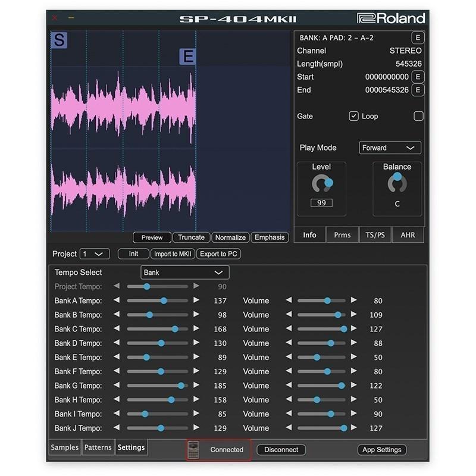The width and height of the screenshot is (476, 476).
Task: Open the Project number dropdown
Action: (x=95, y=253)
